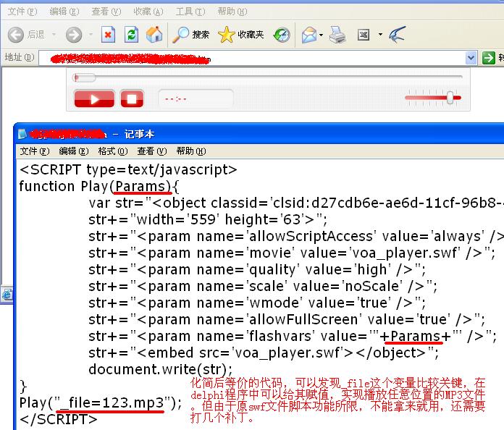Open Favorites (收藏夹) star button

[x=241, y=34]
